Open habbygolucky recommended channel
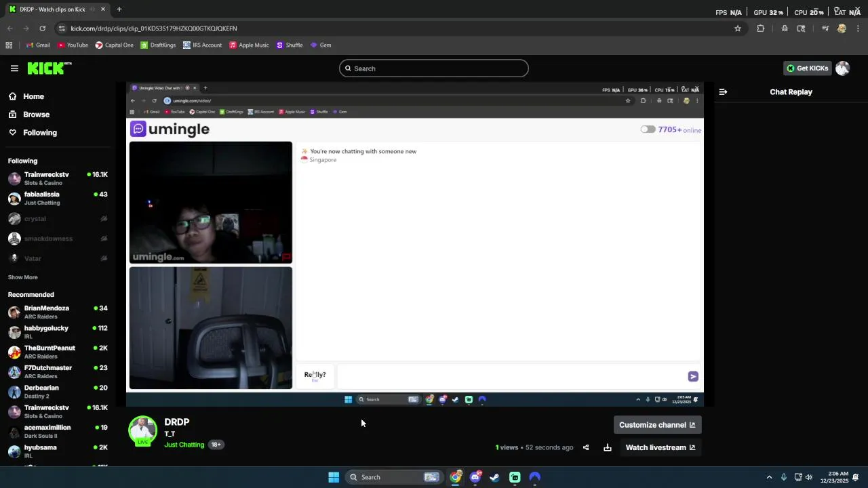The image size is (868, 488). pos(58,332)
